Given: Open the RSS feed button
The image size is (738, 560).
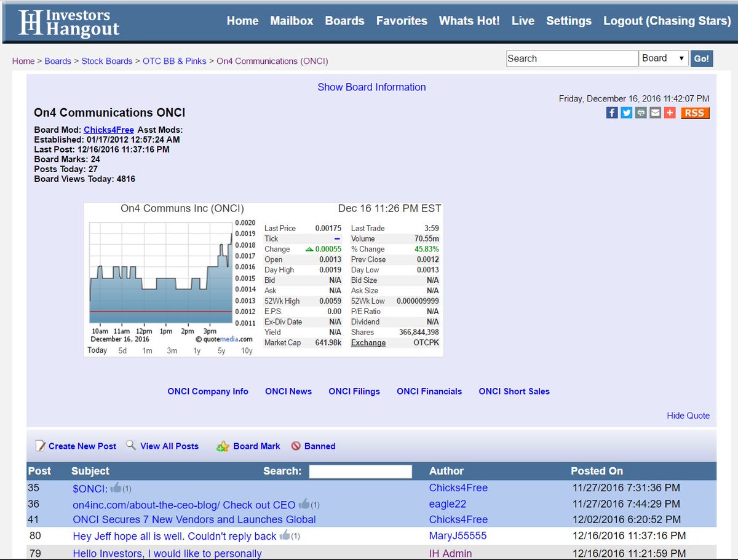Looking at the screenshot, I should (695, 112).
